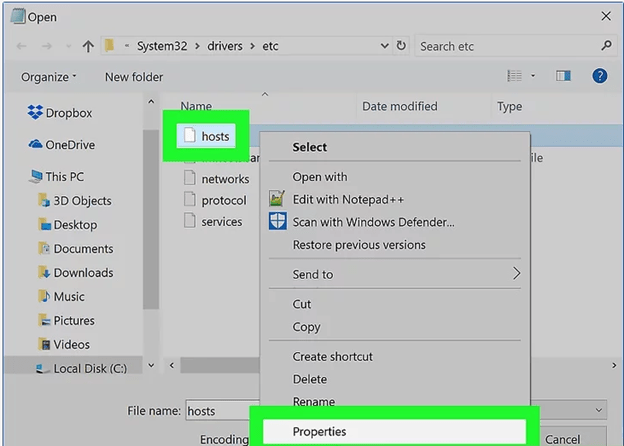Click the navigation pane scroll down arrow
Viewport: 624px width, 446px height.
coord(151,365)
